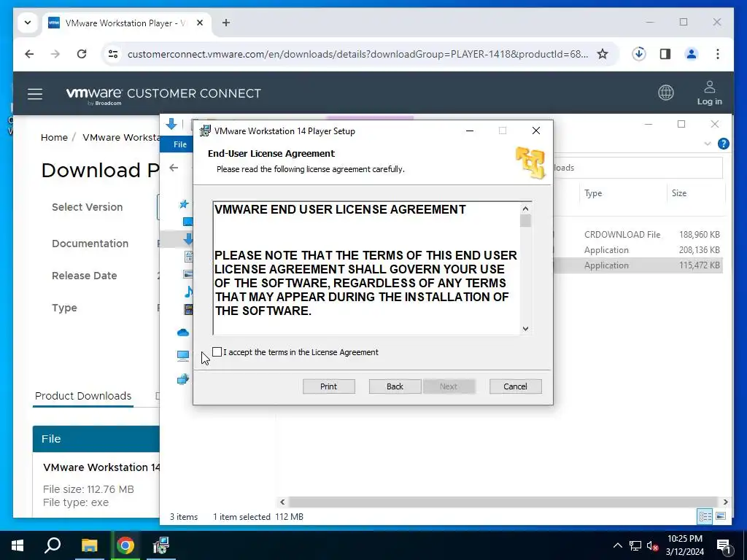Toggle Chrome side panel
747x560 pixels.
[x=665, y=54]
